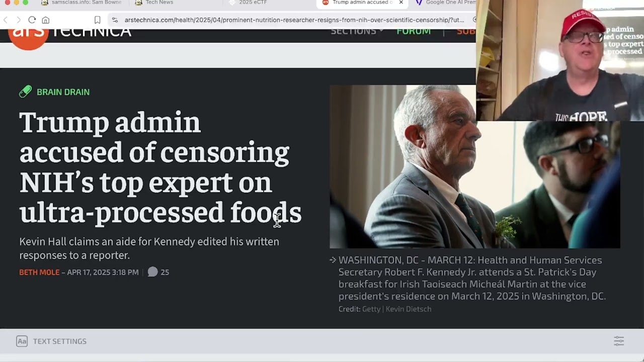Bookmark this page with the bookmark icon
The width and height of the screenshot is (644, 362).
click(97, 20)
